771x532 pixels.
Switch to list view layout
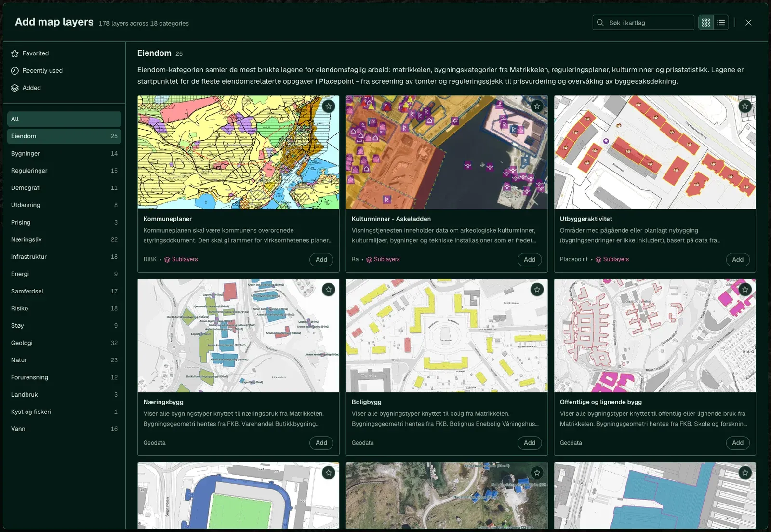721,23
